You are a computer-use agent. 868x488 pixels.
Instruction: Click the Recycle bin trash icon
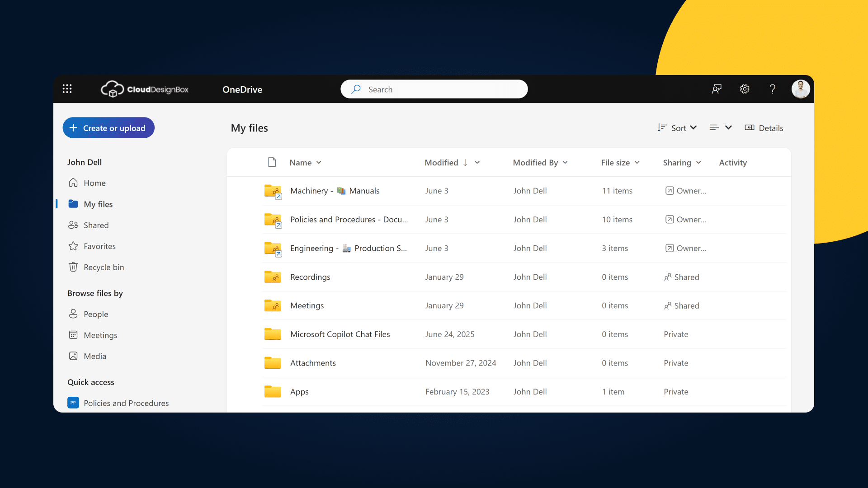tap(73, 267)
